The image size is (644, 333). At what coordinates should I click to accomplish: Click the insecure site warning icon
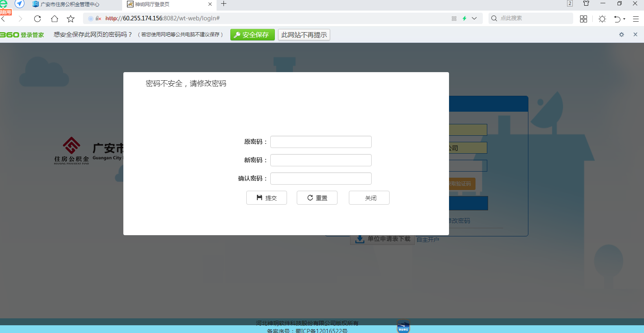[99, 18]
